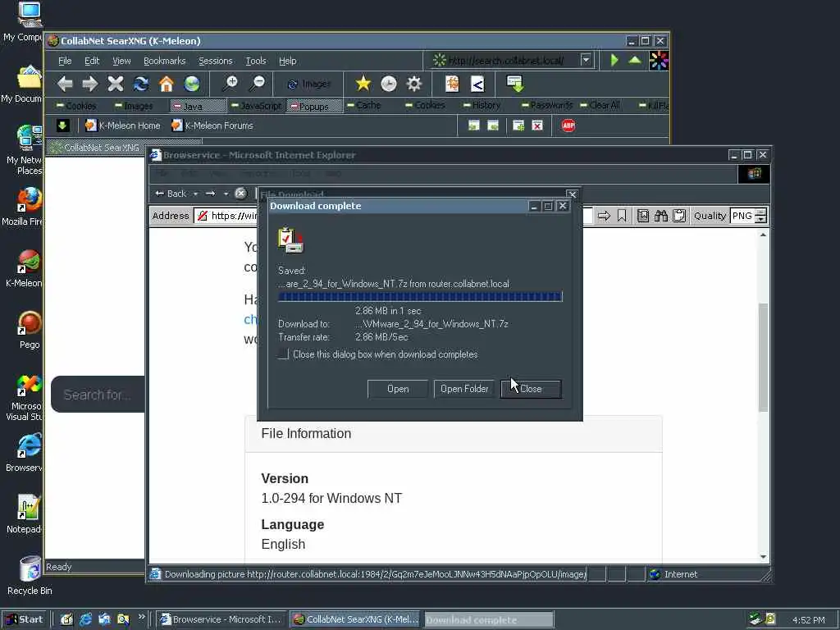Image resolution: width=840 pixels, height=630 pixels.
Task: Select the Recycle Bin desktop icon
Action: tap(30, 575)
